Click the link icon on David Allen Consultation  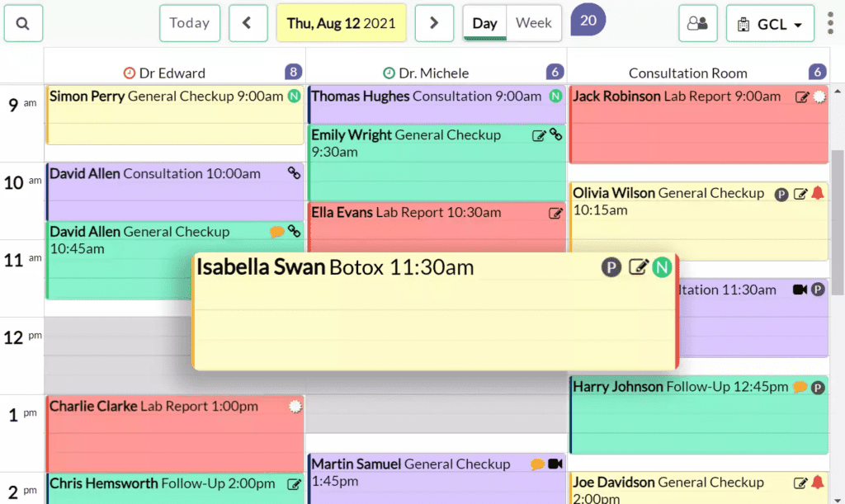coord(294,173)
